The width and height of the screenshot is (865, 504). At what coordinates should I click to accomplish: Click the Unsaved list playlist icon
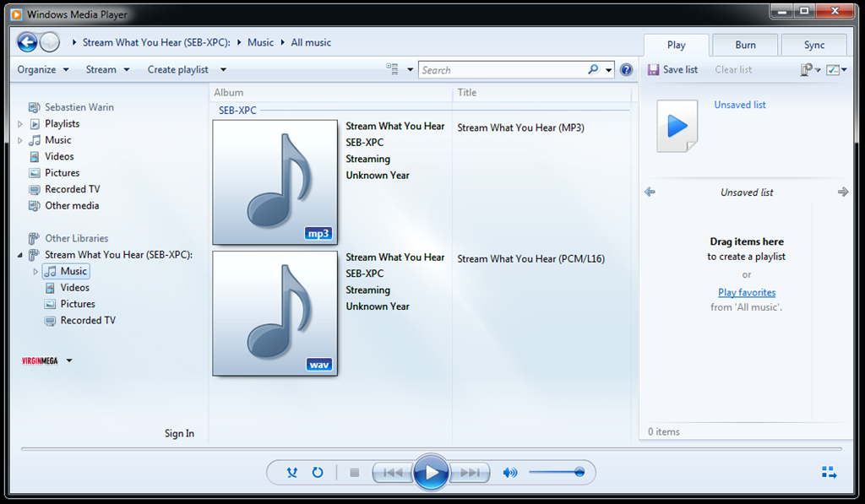point(677,127)
